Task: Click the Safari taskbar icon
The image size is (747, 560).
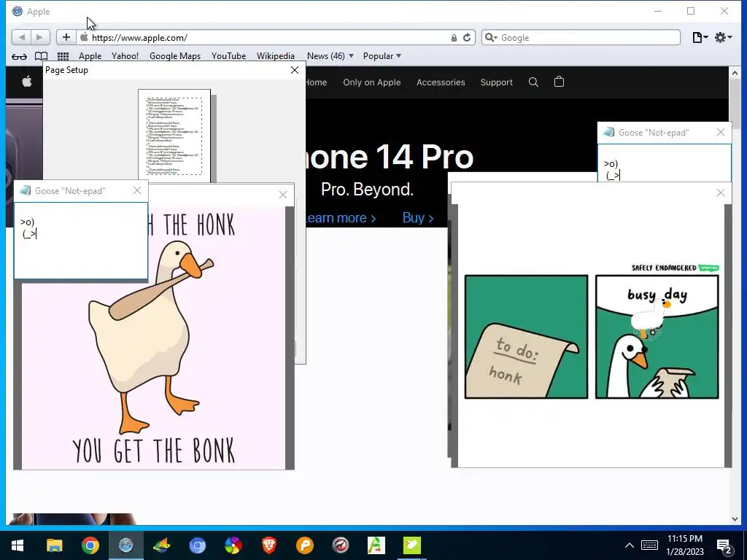Action: click(x=125, y=545)
